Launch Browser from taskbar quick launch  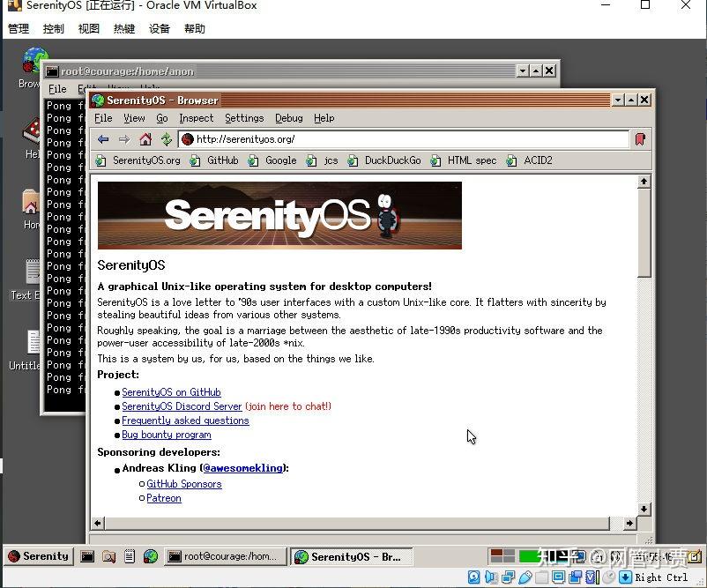coord(151,557)
